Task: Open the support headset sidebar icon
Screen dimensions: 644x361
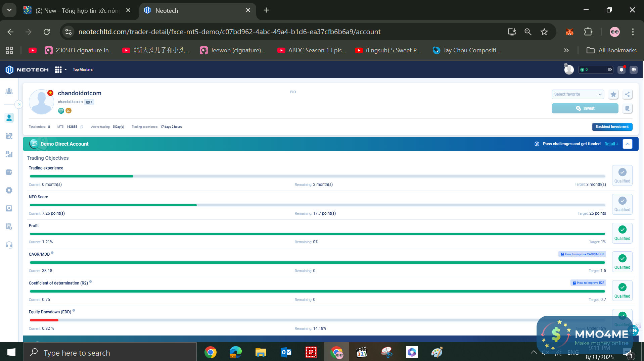Action: 9,245
